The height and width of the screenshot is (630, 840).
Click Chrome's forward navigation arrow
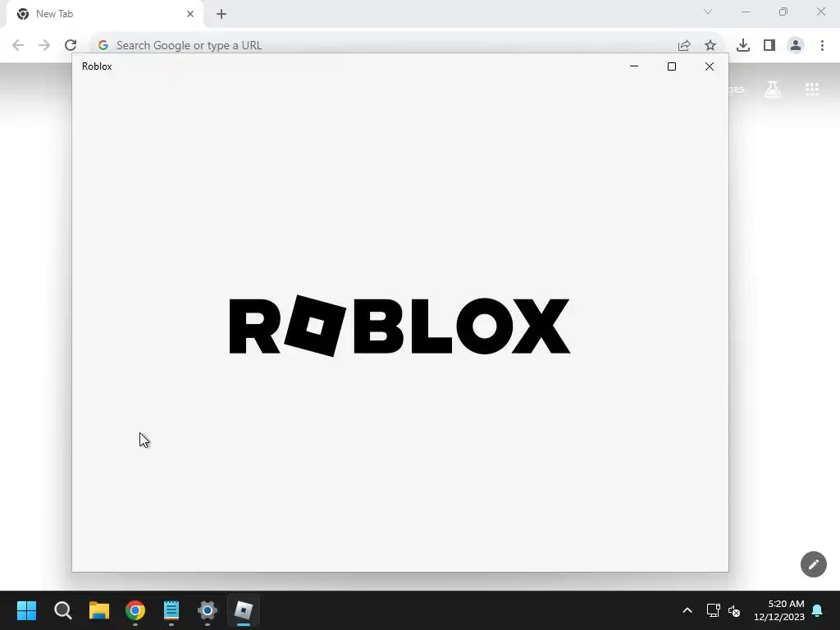[x=44, y=46]
